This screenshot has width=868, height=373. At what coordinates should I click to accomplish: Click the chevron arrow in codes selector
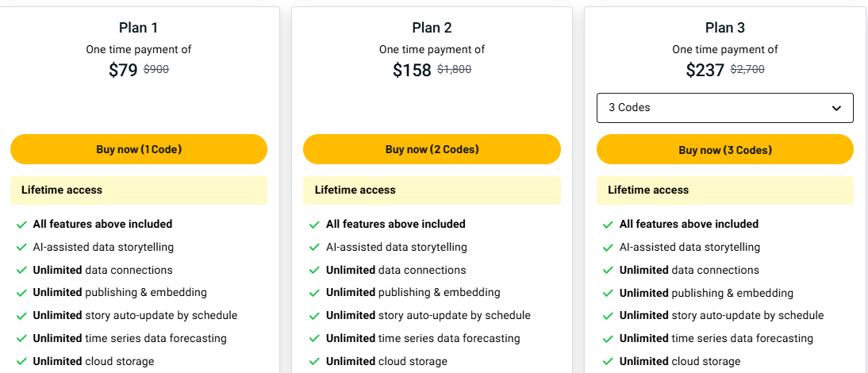[836, 109]
